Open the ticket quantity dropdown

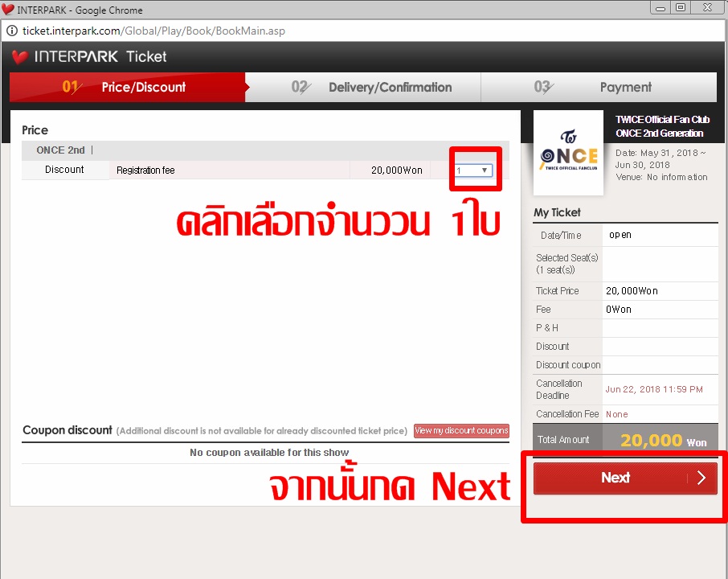tap(472, 170)
